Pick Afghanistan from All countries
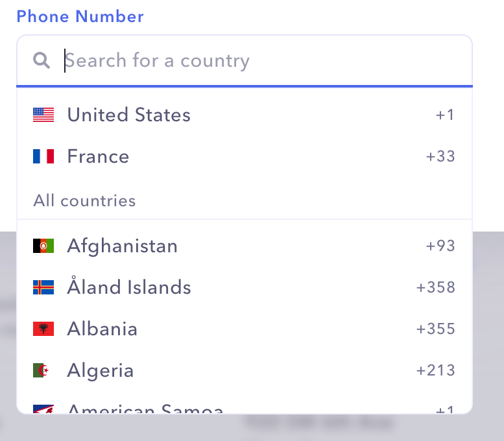 (x=123, y=246)
